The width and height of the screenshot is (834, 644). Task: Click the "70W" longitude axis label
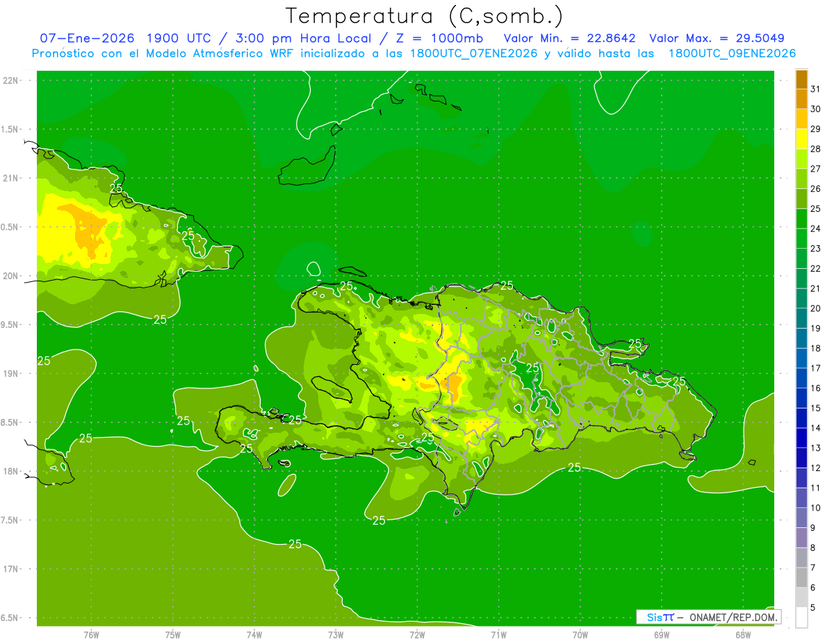[x=580, y=635]
